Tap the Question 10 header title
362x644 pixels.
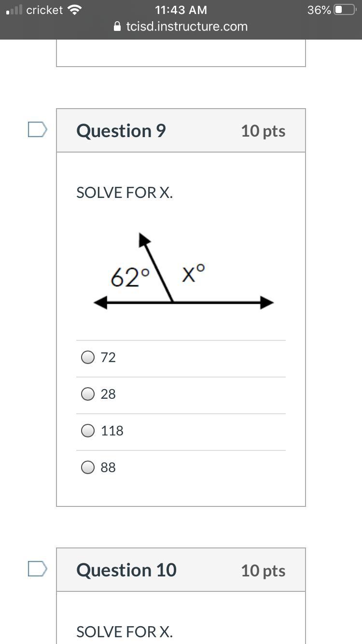click(x=126, y=570)
